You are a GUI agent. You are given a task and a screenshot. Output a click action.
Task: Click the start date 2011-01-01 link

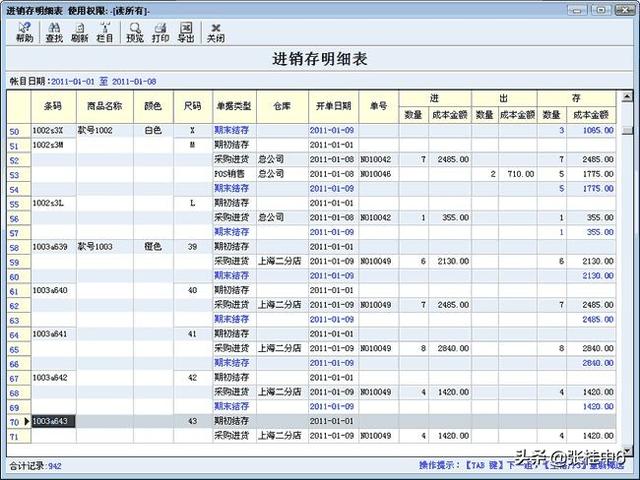point(73,82)
